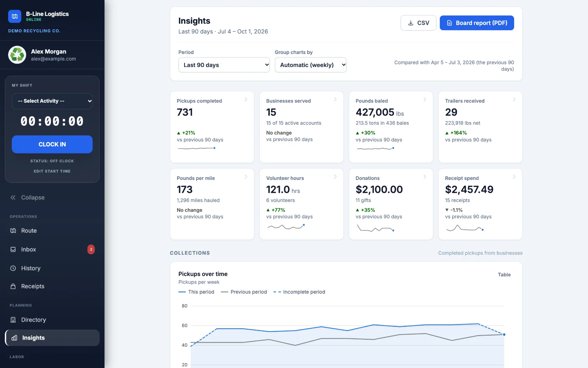This screenshot has width=588, height=368.
Task: Go to Route in sidebar
Action: [52, 231]
